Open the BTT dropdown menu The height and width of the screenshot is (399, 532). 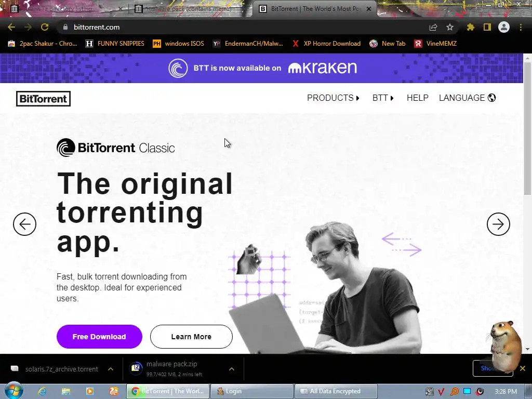pos(383,98)
